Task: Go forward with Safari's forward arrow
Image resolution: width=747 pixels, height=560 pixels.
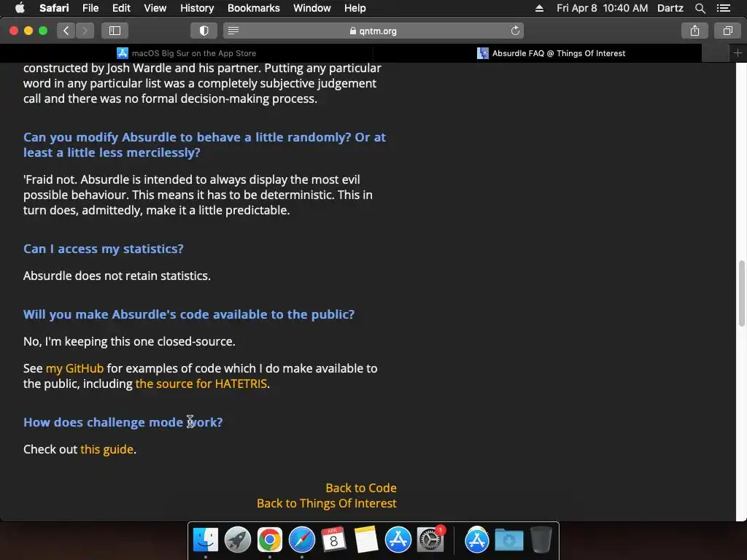Action: 85,31
